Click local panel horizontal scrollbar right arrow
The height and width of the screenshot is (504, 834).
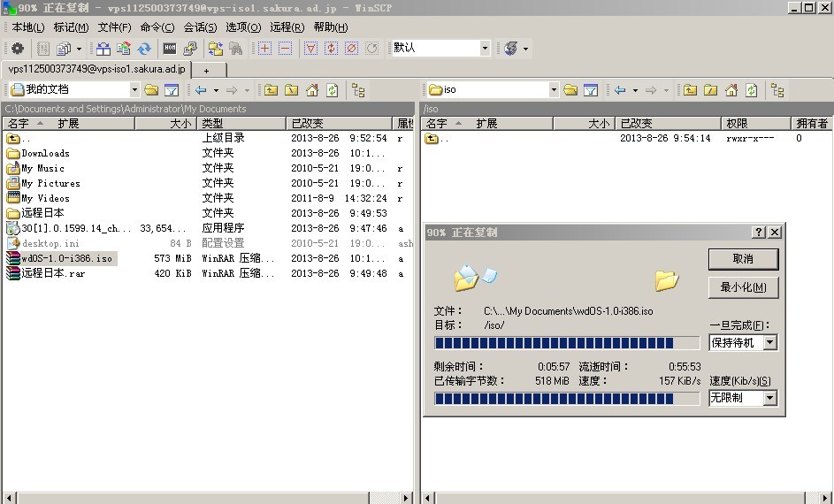pos(406,498)
